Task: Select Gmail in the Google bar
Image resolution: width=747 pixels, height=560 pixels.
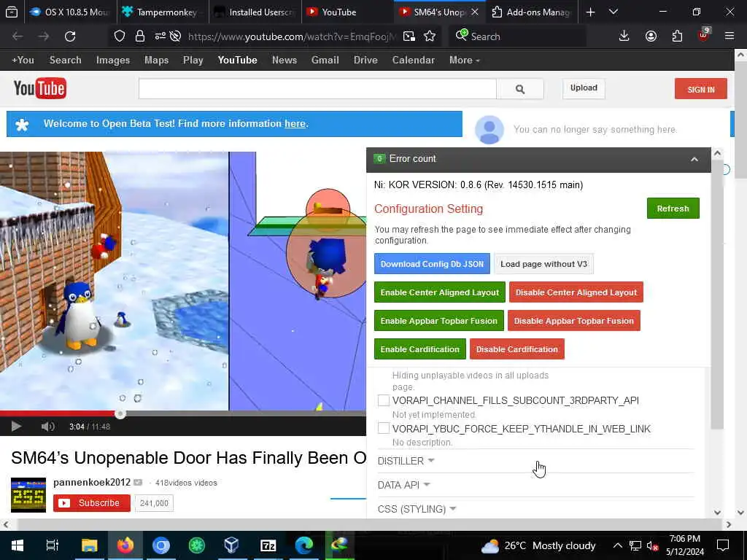Action: [325, 60]
